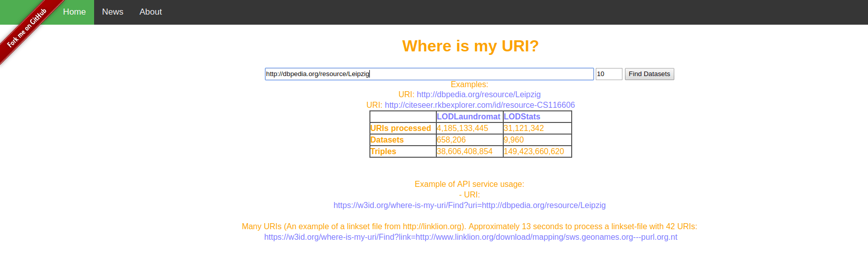868x270 pixels.
Task: Select the 'URIs processed' row label
Action: [401, 128]
